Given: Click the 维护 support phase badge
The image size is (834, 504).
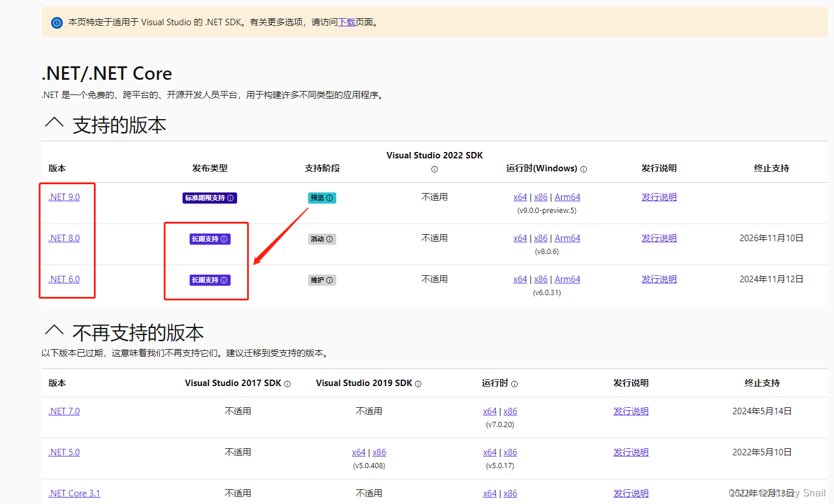Looking at the screenshot, I should click(x=322, y=280).
